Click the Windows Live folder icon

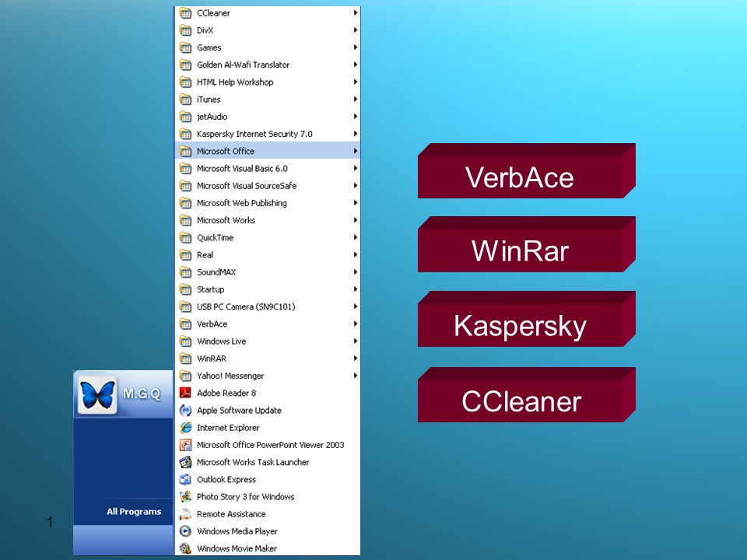pyautogui.click(x=185, y=341)
